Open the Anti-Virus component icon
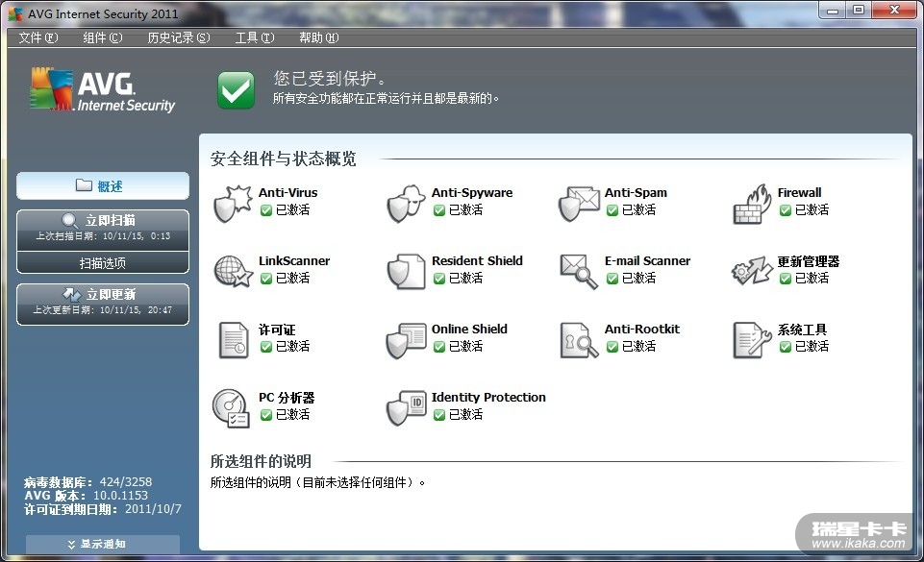924x562 pixels. 233,204
